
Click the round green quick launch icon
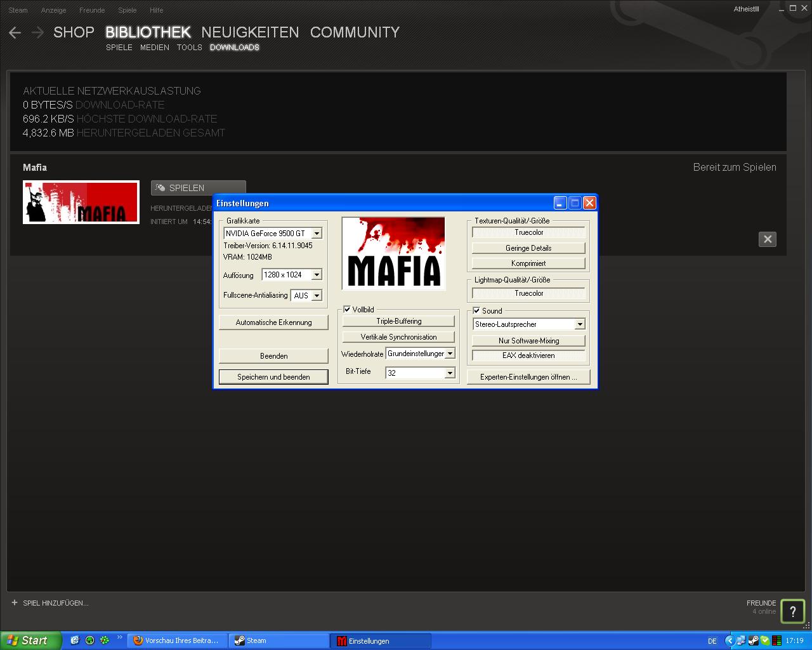click(90, 640)
